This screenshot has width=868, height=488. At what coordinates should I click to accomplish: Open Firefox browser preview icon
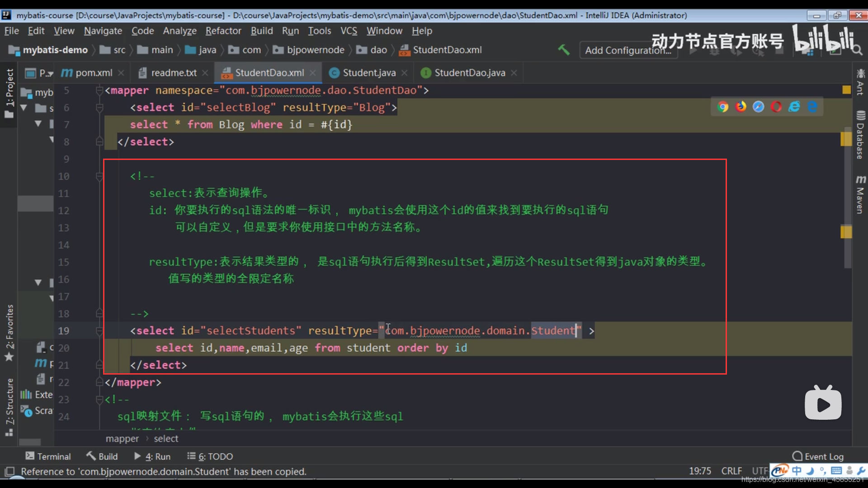[741, 107]
